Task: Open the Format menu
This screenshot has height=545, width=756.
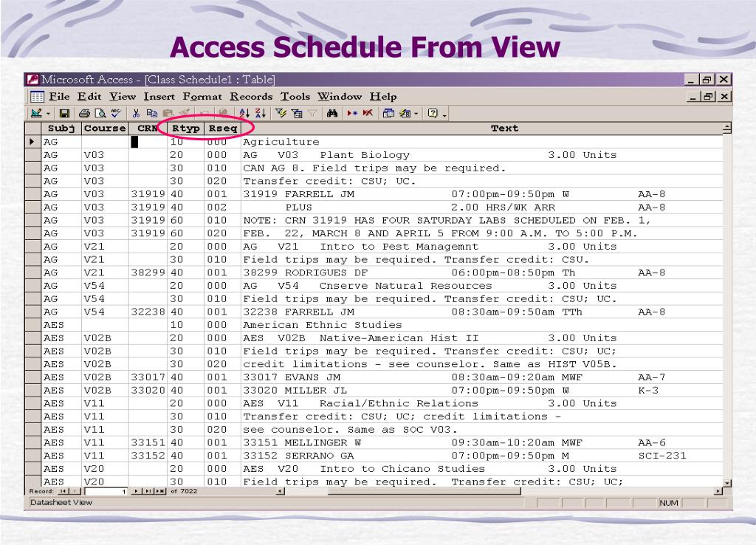Action: (202, 97)
